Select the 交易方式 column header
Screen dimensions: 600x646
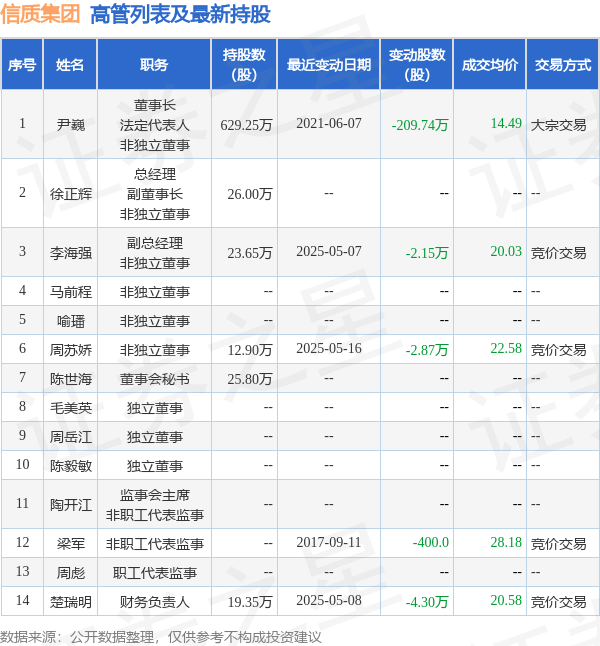pos(563,65)
